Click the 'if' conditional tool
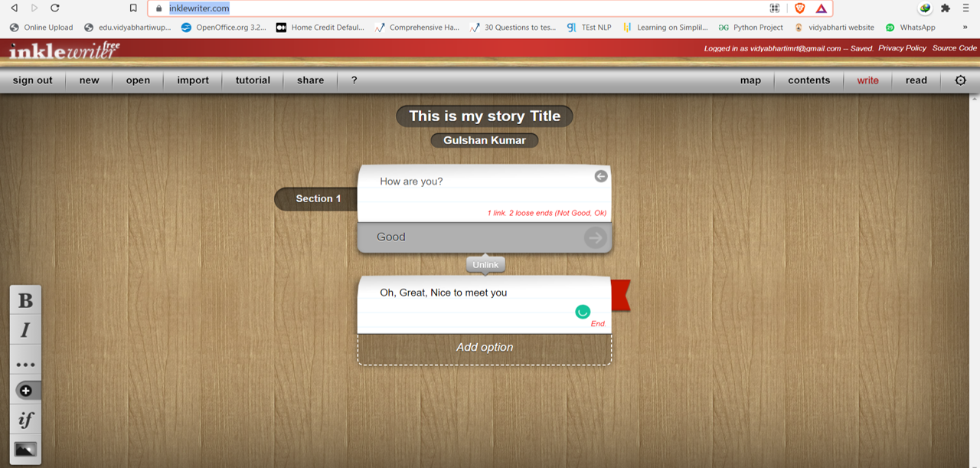Image resolution: width=980 pixels, height=468 pixels. (x=25, y=420)
